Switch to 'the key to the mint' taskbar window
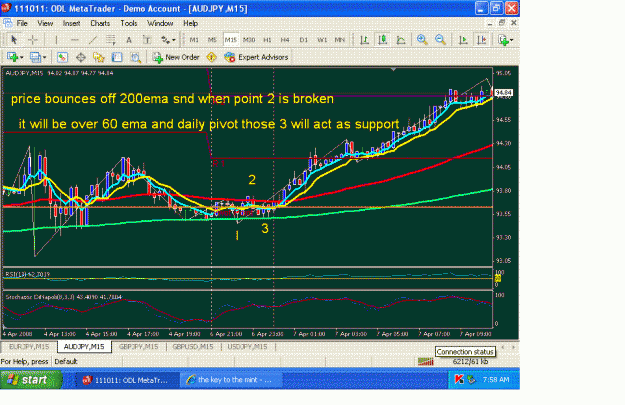 click(x=231, y=380)
